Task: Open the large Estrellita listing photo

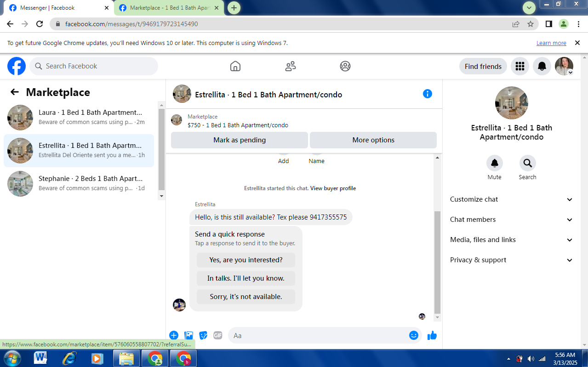Action: pyautogui.click(x=512, y=103)
